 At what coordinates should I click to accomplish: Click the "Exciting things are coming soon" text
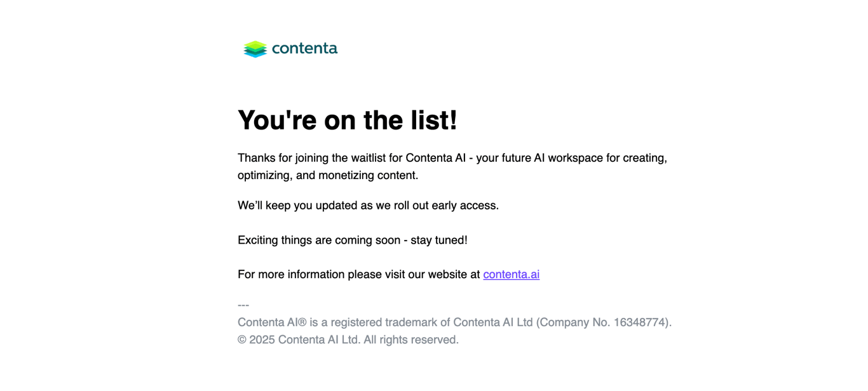coord(320,240)
